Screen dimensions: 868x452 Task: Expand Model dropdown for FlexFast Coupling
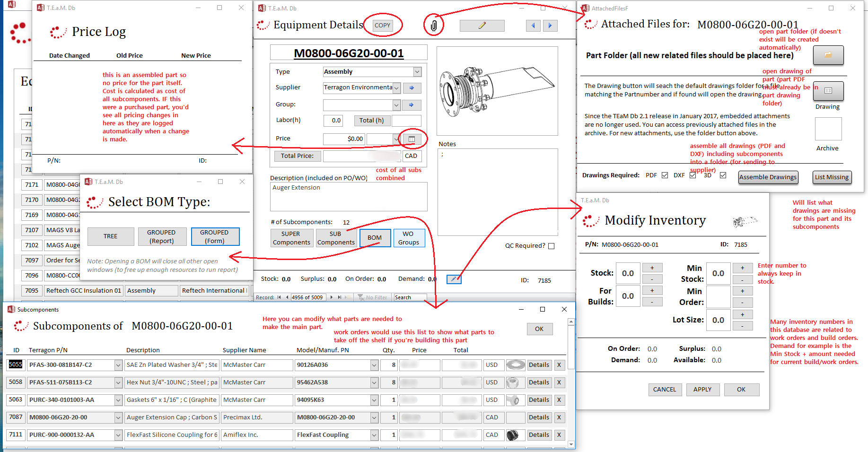[x=374, y=435]
